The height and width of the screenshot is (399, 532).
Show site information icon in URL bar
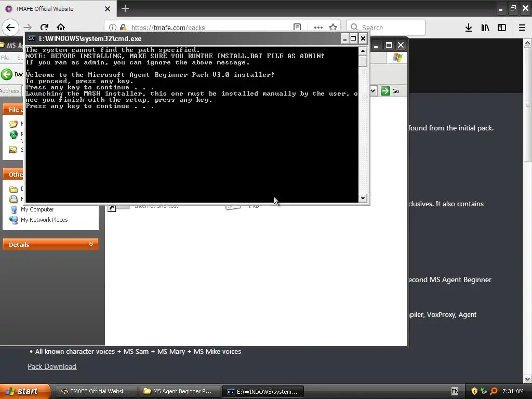(x=113, y=28)
